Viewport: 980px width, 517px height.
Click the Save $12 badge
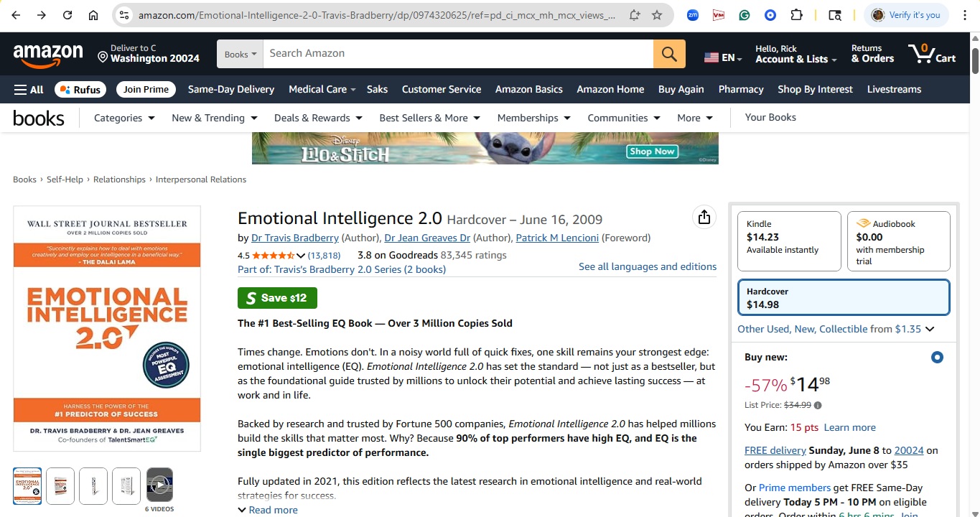point(277,298)
